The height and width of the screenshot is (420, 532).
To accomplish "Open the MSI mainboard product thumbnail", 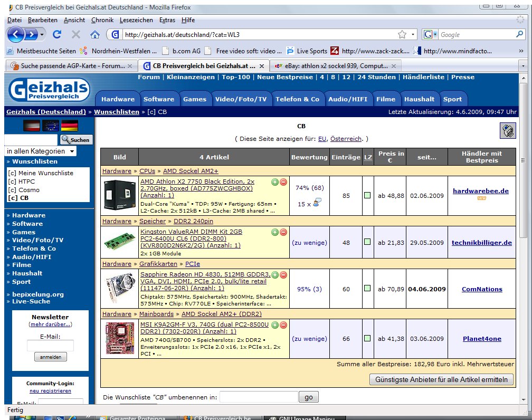I will (119, 338).
